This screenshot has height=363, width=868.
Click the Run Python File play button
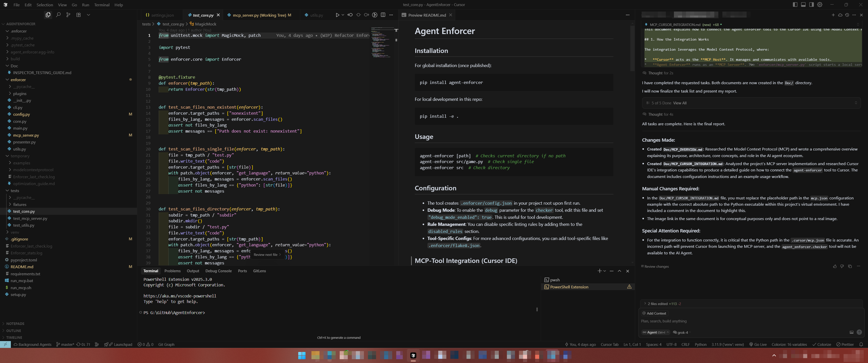point(337,15)
